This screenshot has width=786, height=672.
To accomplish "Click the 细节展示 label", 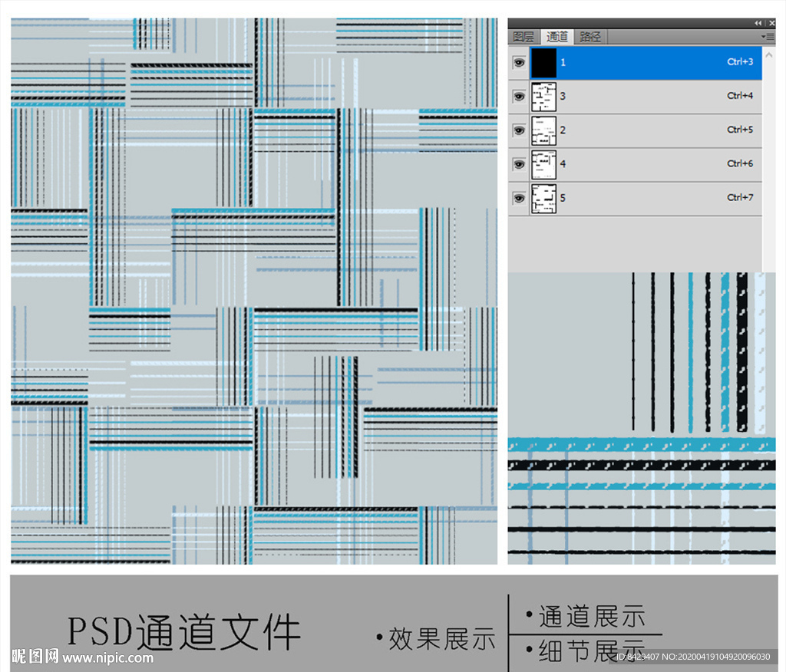I will [x=592, y=650].
